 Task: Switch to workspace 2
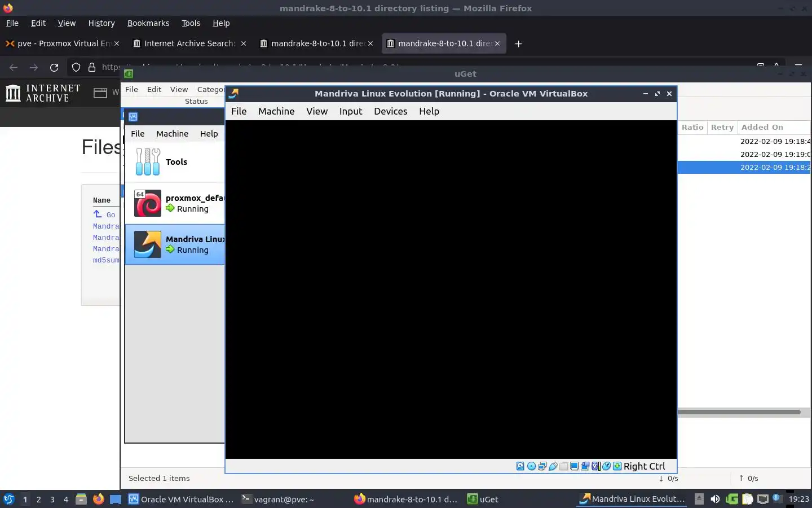[38, 500]
